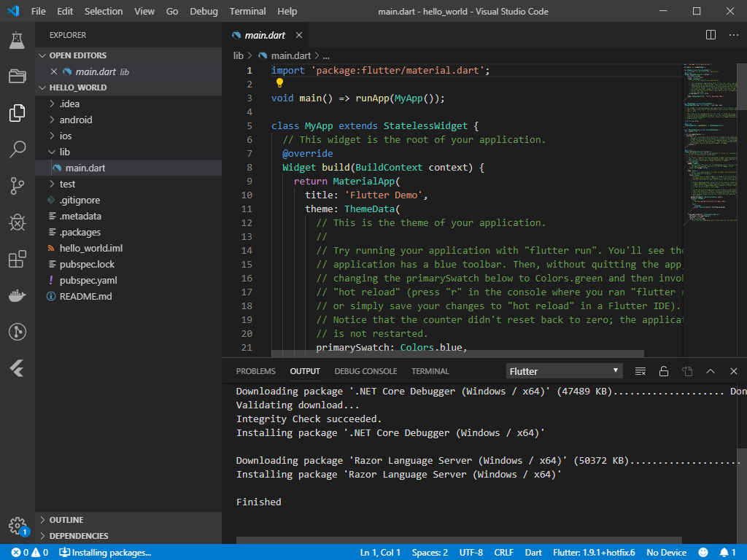Close the bottom output panel
747x560 pixels.
pos(734,371)
